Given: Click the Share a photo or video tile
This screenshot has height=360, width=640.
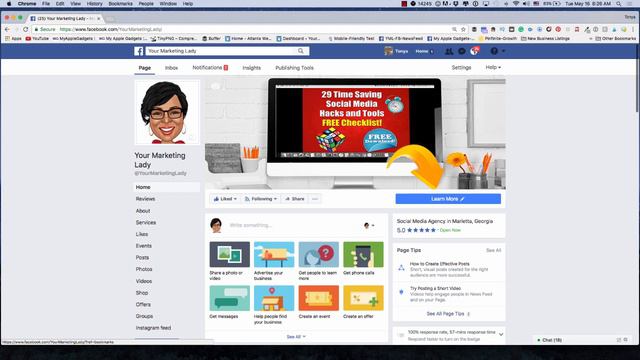Looking at the screenshot, I should (229, 261).
